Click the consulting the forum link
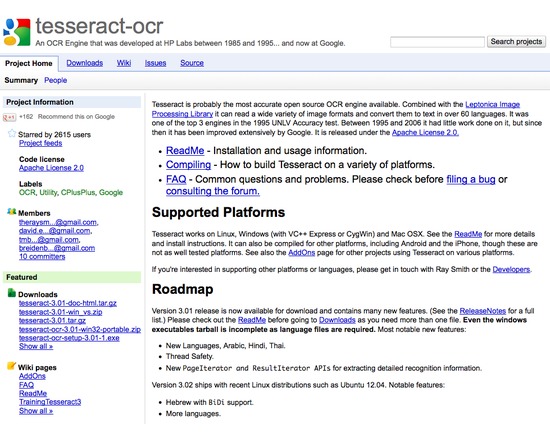The image size is (550, 440). tap(213, 191)
